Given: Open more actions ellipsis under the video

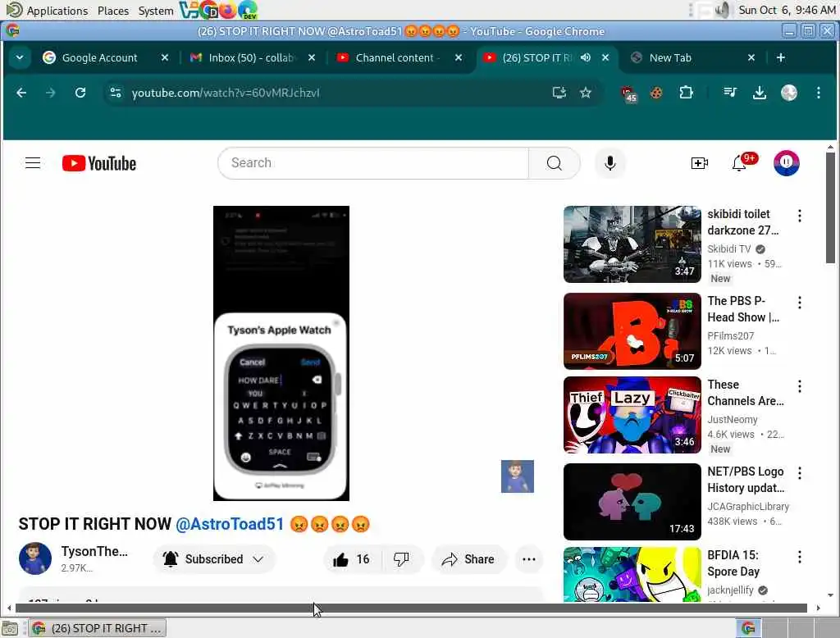Looking at the screenshot, I should click(x=529, y=559).
